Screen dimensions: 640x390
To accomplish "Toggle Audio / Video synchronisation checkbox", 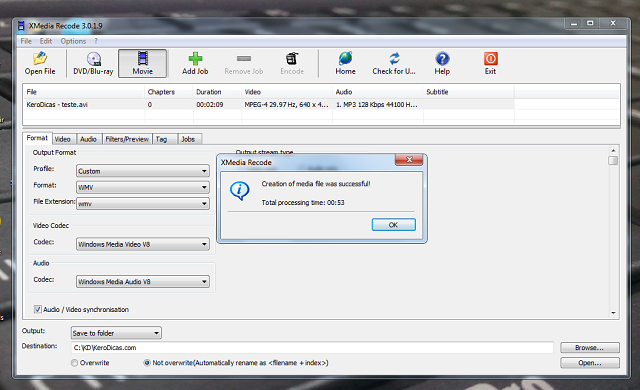I will click(x=38, y=309).
